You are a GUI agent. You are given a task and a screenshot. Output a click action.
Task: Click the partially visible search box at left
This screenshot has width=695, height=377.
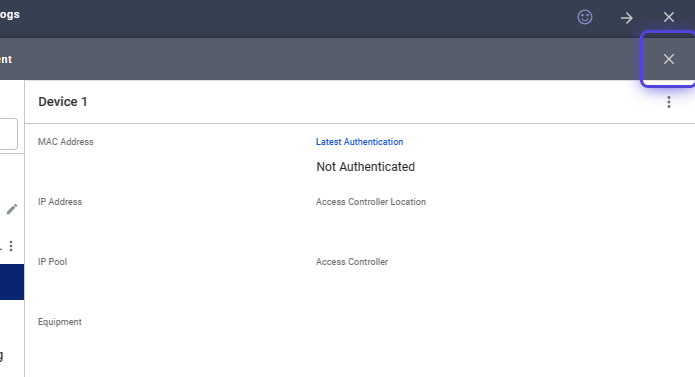click(9, 134)
